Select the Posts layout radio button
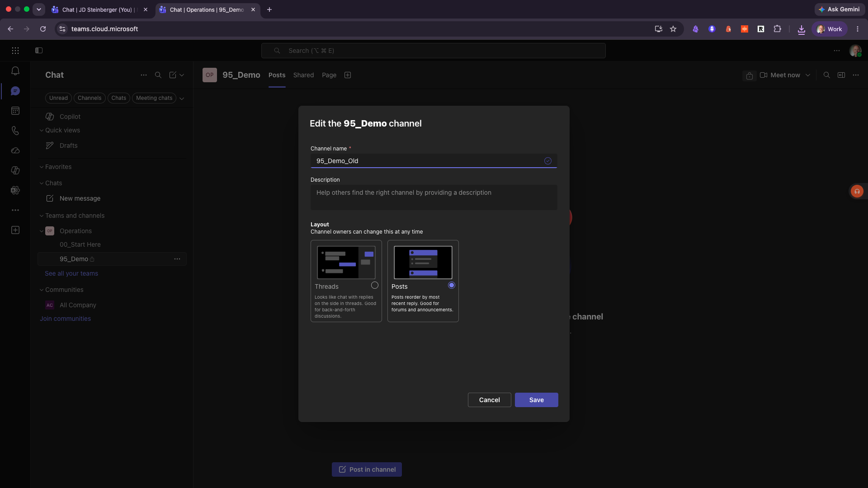The width and height of the screenshot is (868, 488). 452,285
